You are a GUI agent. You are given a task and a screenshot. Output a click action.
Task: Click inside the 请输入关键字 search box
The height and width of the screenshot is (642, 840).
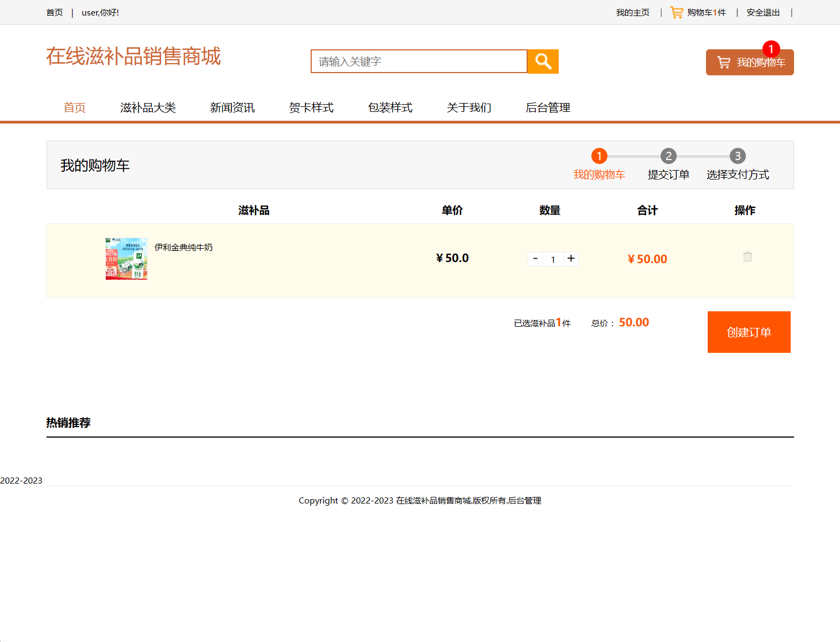[419, 61]
